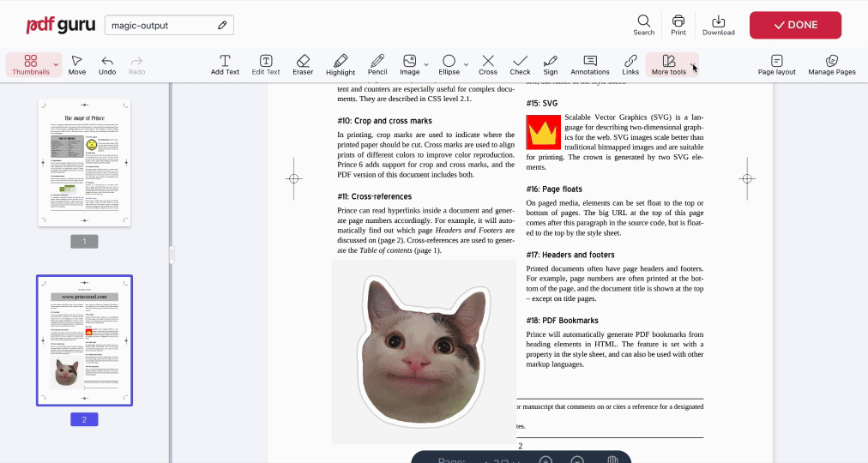Select page 1 thumbnail
Viewport: 868px width, 463px height.
click(84, 163)
